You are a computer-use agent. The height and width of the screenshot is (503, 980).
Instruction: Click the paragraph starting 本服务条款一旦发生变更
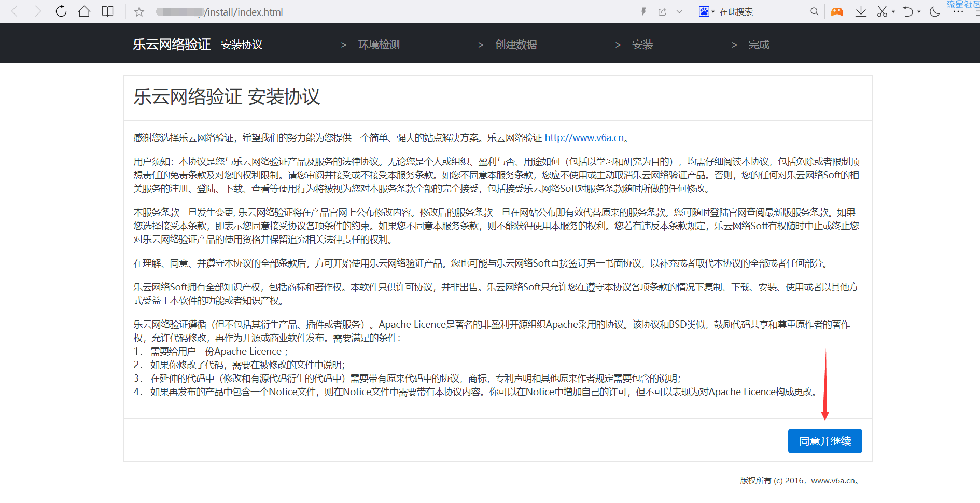[496, 226]
